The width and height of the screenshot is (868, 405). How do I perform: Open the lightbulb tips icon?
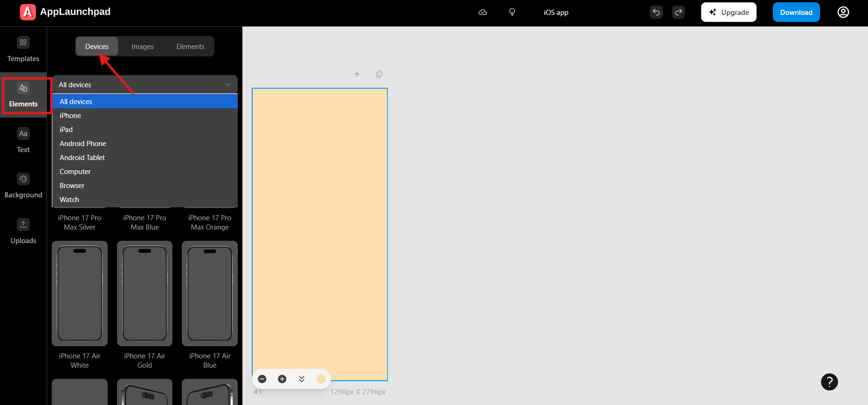coord(512,12)
